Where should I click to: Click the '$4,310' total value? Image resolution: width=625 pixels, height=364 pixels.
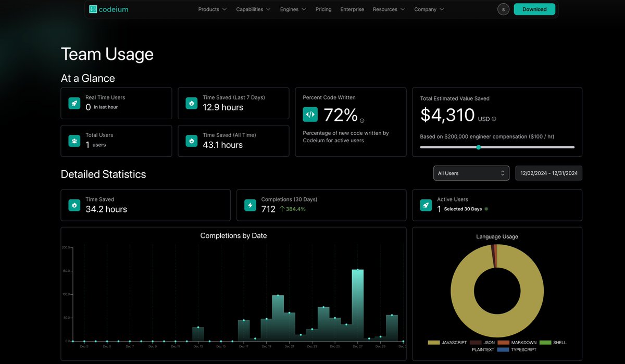447,115
